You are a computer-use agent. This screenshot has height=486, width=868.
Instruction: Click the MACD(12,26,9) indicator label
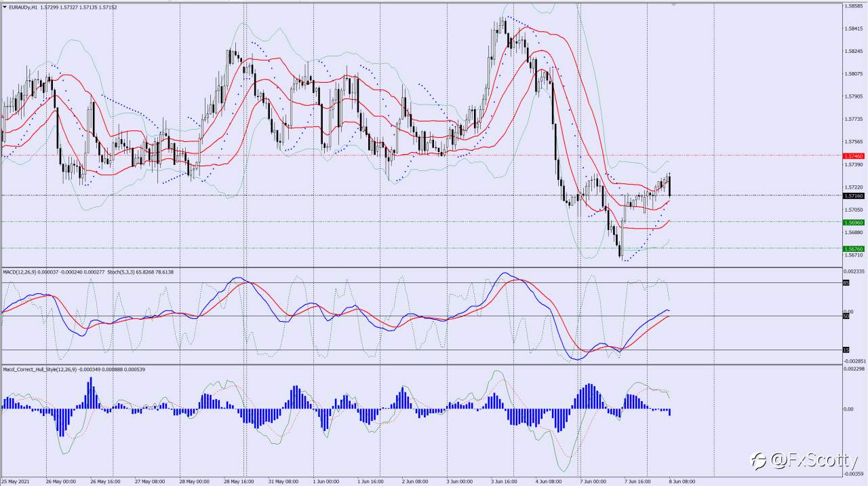pos(18,272)
